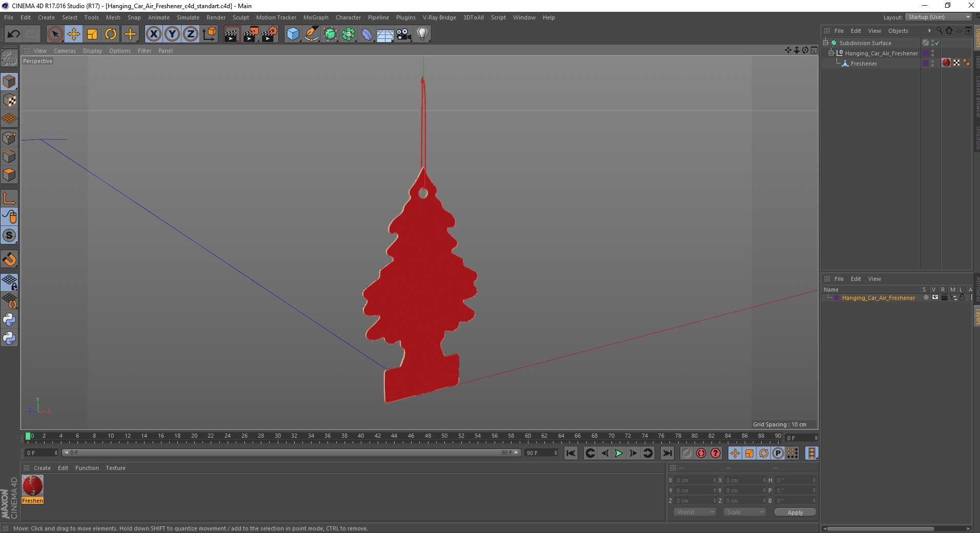
Task: Enable Points mode
Action: coord(9,138)
